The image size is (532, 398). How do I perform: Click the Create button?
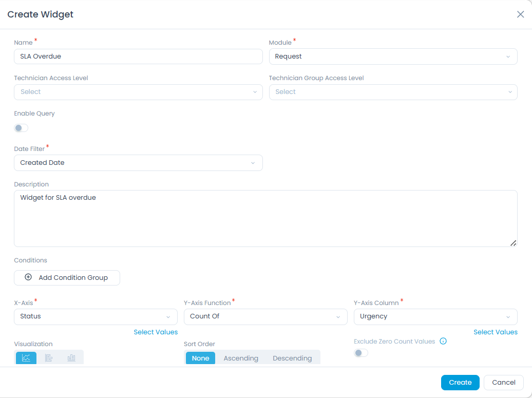pyautogui.click(x=460, y=382)
